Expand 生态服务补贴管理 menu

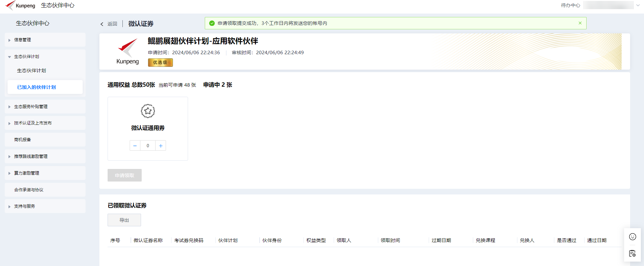[x=45, y=107]
